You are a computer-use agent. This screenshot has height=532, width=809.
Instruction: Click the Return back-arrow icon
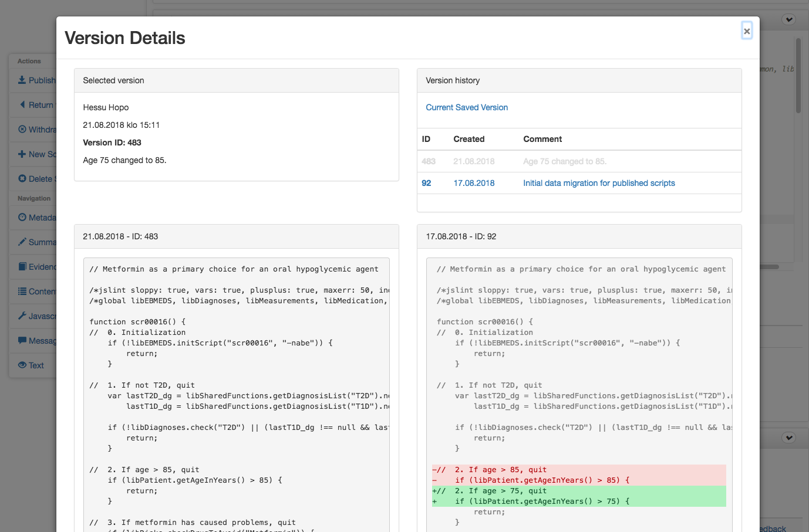[22, 104]
